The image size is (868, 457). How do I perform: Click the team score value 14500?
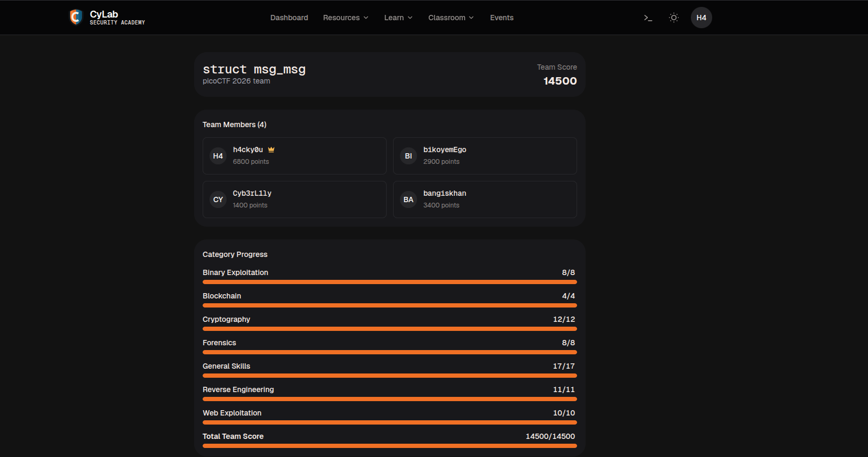(x=560, y=81)
